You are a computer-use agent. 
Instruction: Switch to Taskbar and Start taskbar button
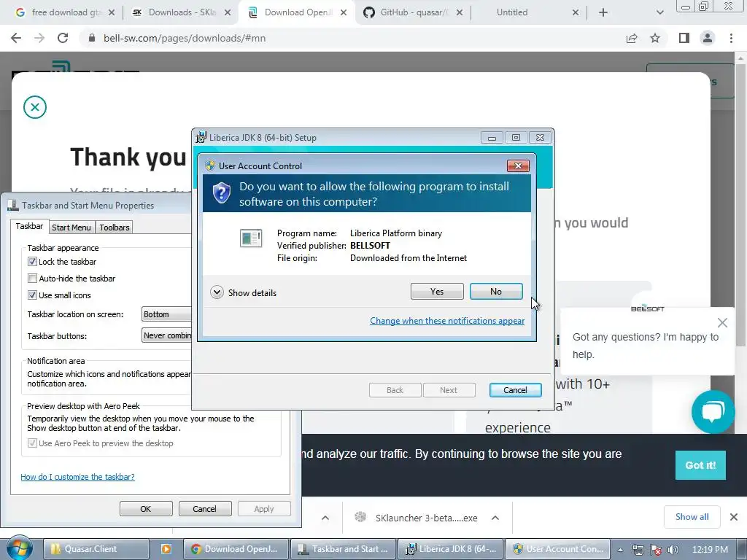(343, 549)
